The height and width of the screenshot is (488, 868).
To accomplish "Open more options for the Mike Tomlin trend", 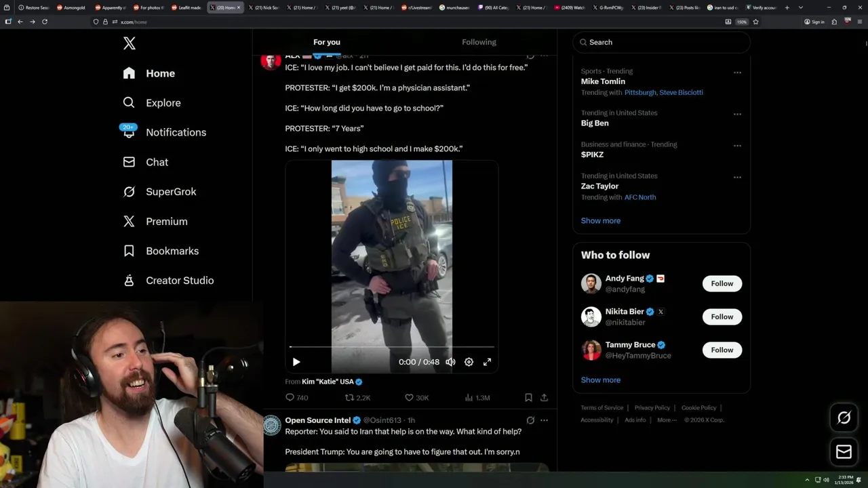I will (x=737, y=73).
